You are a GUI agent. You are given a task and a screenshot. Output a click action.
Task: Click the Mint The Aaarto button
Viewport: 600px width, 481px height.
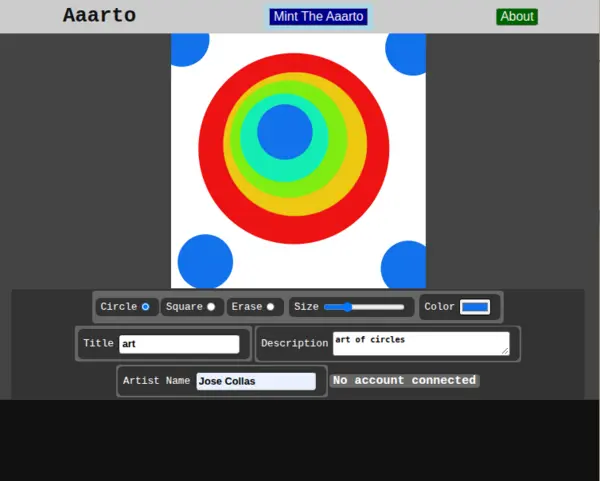(x=318, y=16)
